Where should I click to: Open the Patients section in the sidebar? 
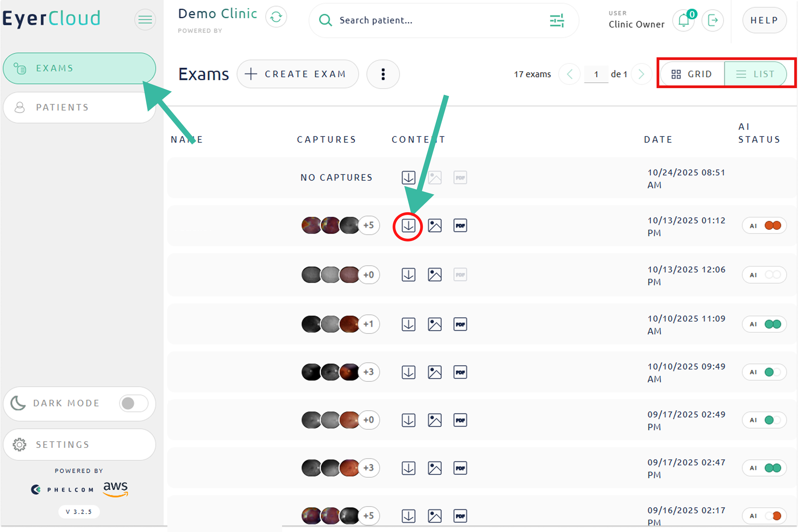[79, 108]
